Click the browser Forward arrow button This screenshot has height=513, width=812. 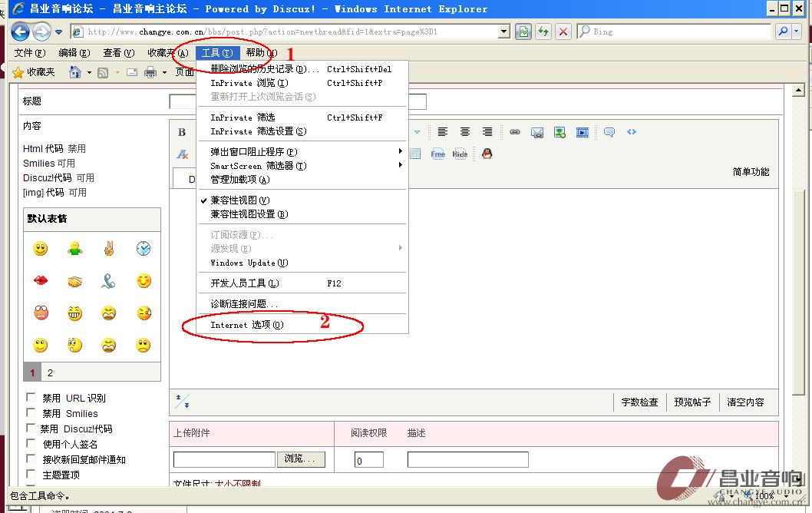pos(41,32)
